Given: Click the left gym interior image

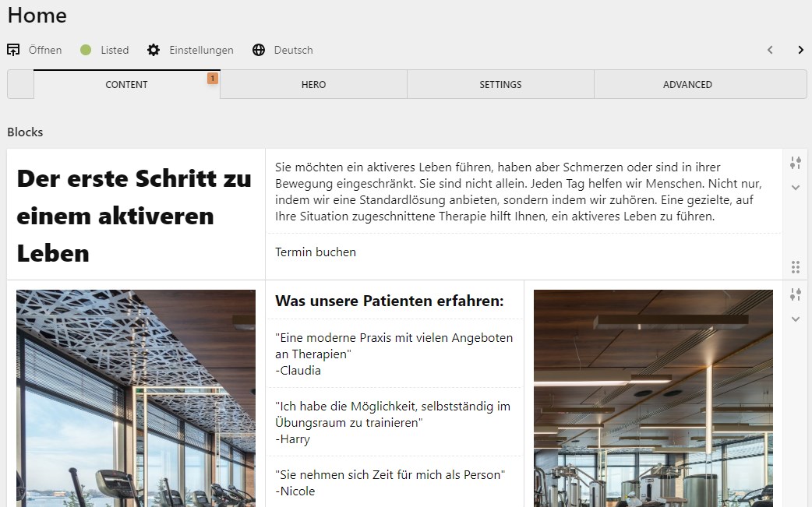Looking at the screenshot, I should 136,397.
